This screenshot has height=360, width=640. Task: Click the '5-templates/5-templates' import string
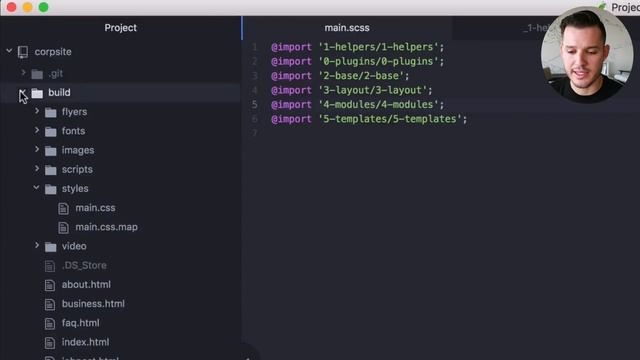[389, 119]
